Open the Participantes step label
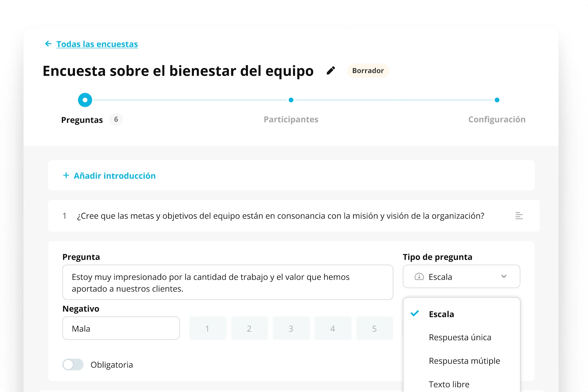Image resolution: width=588 pixels, height=392 pixels. (x=291, y=119)
